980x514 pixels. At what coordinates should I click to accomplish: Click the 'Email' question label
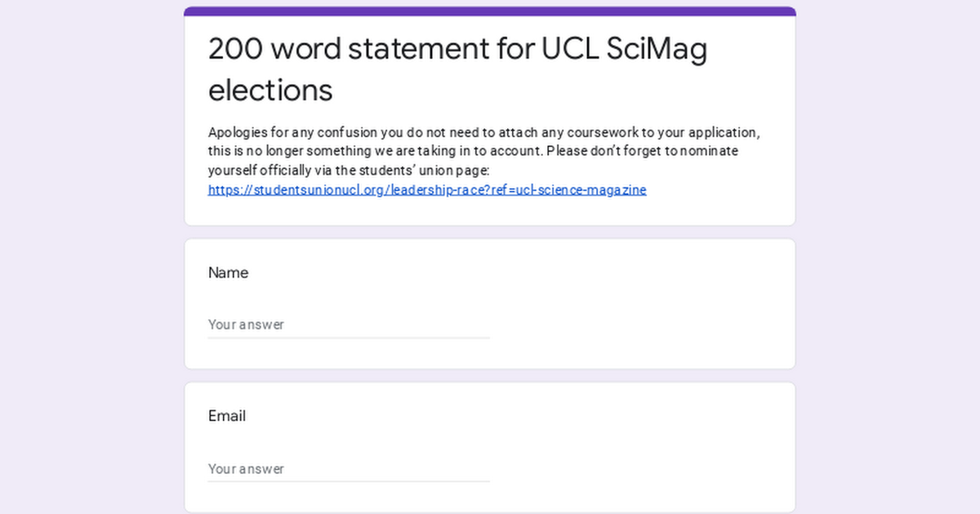(227, 416)
